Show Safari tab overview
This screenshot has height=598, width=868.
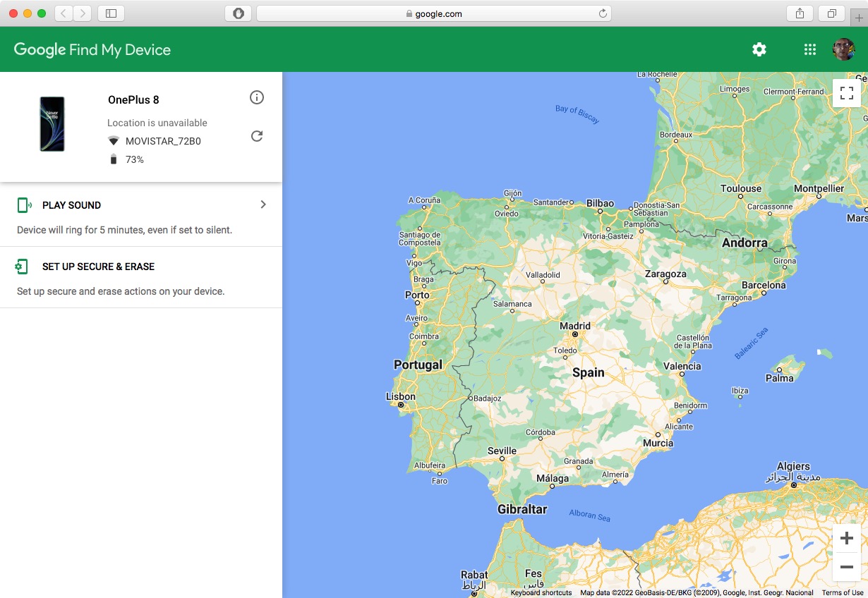click(832, 13)
